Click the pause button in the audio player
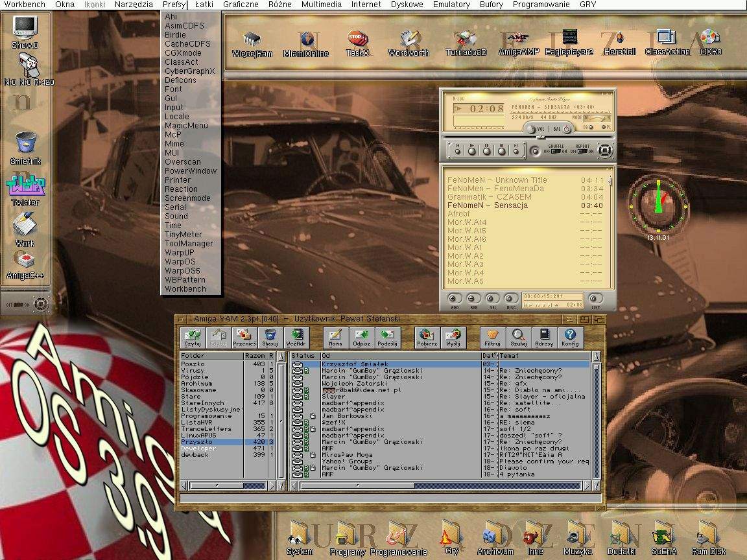Screen dimensions: 747x560 [x=486, y=150]
